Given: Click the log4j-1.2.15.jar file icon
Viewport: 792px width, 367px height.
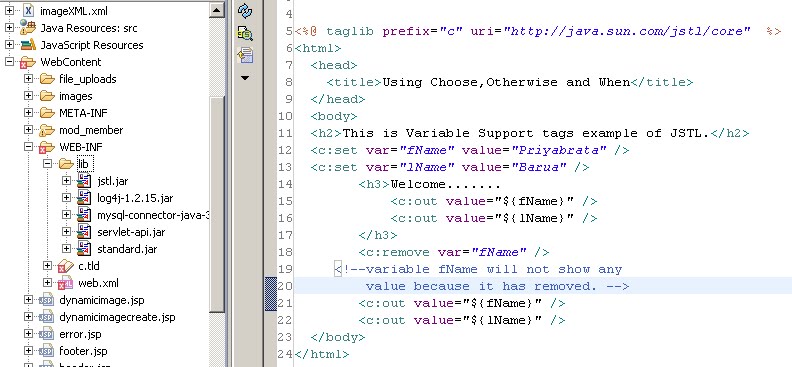Looking at the screenshot, I should pyautogui.click(x=84, y=198).
